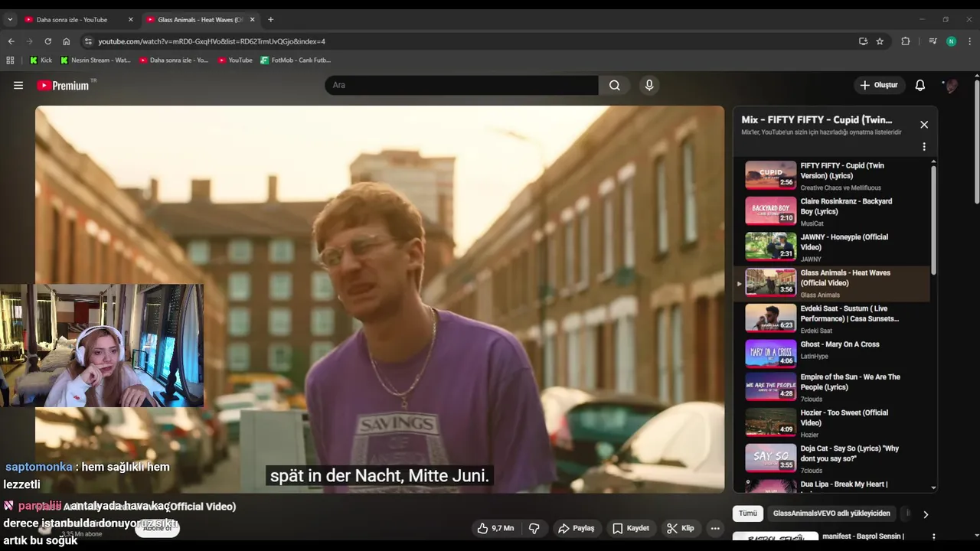Select the Tümü filter chip

747,514
